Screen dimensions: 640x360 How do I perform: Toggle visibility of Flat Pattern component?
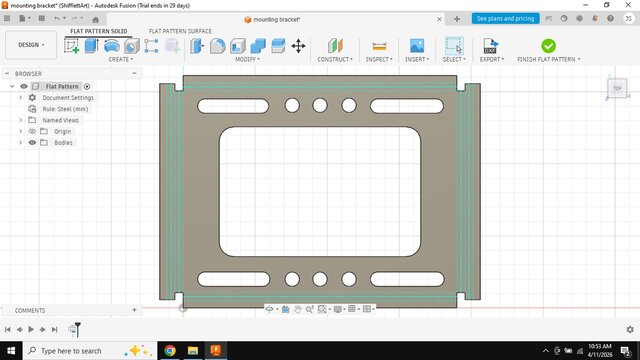24,86
